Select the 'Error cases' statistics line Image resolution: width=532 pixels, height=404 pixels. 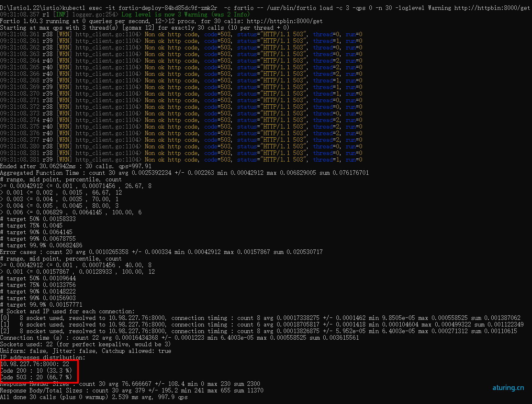click(x=161, y=252)
